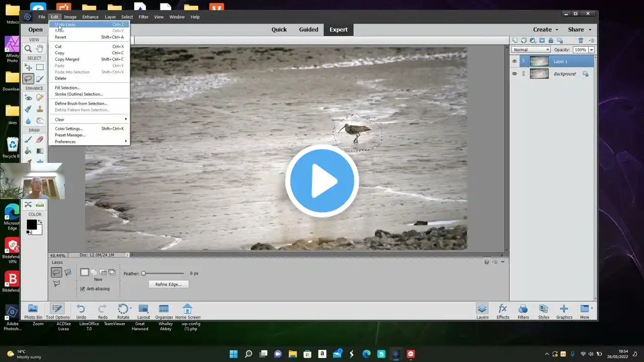Image resolution: width=644 pixels, height=362 pixels.
Task: Open the Effects panel
Action: (503, 311)
